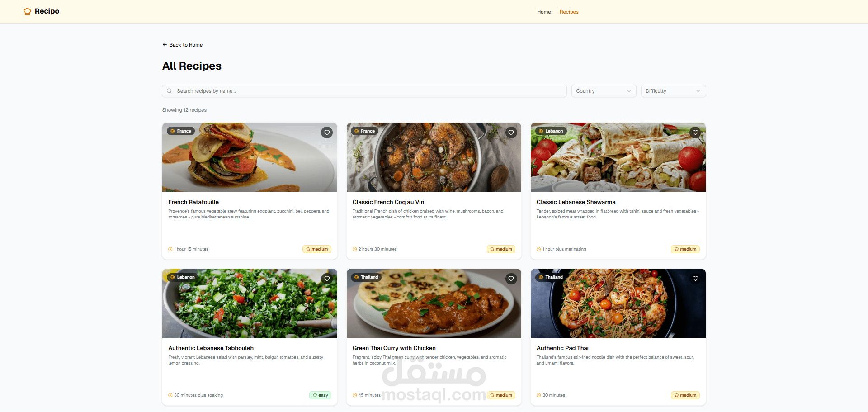Like the Classic Lebanese Shawarma card
This screenshot has height=412, width=868.
tap(695, 133)
